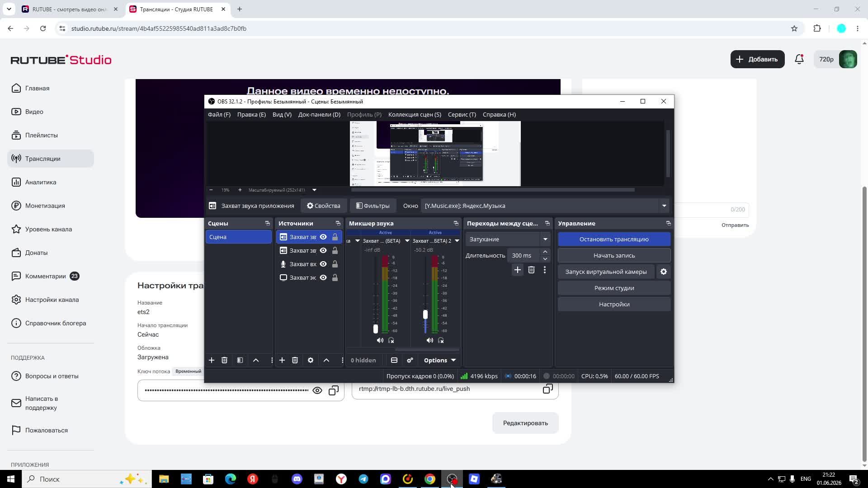Open more options dots in Sources panel
The height and width of the screenshot is (488, 868).
click(x=342, y=360)
